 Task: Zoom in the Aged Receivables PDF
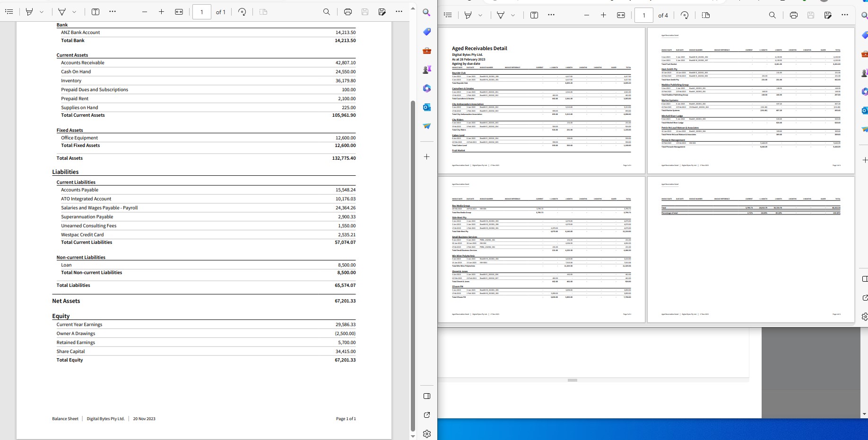coord(604,15)
